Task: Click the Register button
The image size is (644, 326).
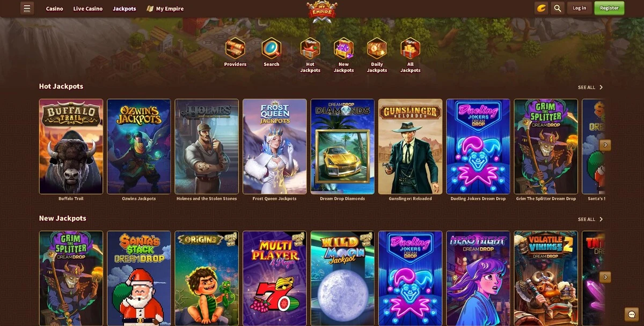Action: click(609, 8)
